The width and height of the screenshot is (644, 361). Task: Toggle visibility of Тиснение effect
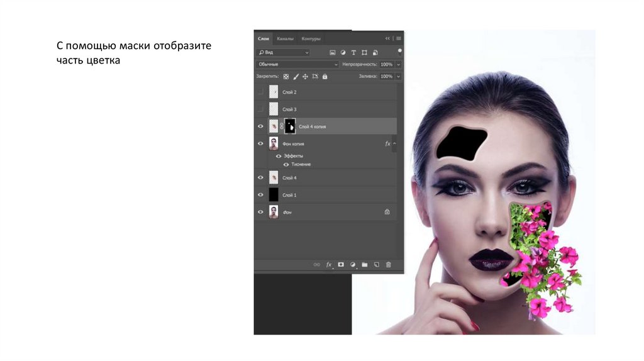[286, 164]
